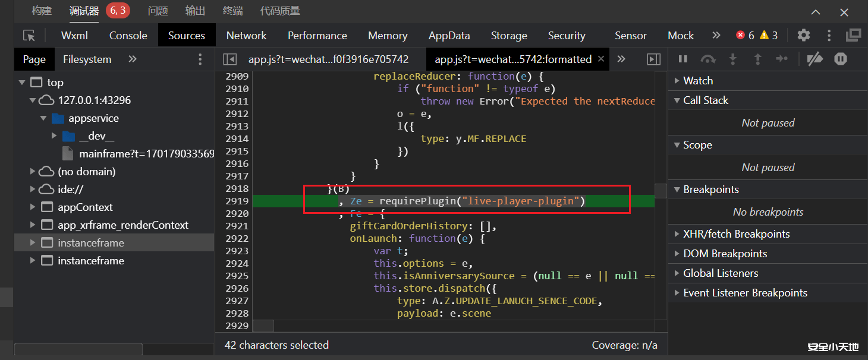This screenshot has height=360, width=868.
Task: Expand the __dev__ folder
Action: 55,136
